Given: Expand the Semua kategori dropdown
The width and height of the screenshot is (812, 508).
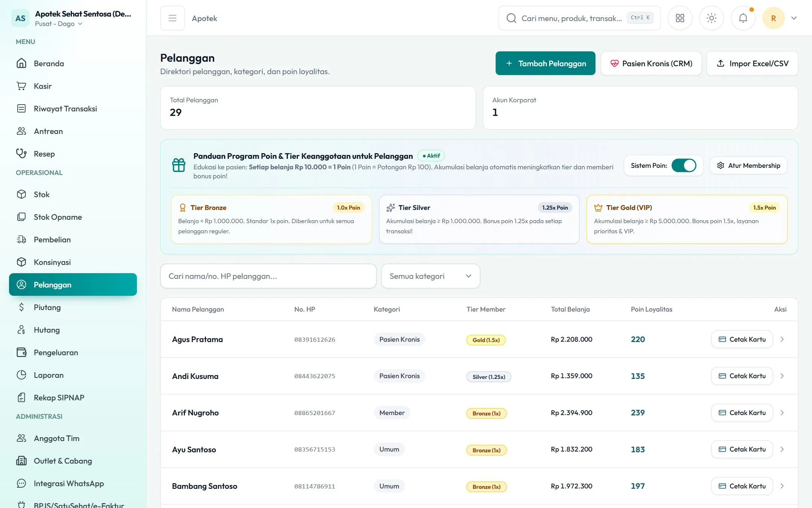Looking at the screenshot, I should click(x=430, y=276).
